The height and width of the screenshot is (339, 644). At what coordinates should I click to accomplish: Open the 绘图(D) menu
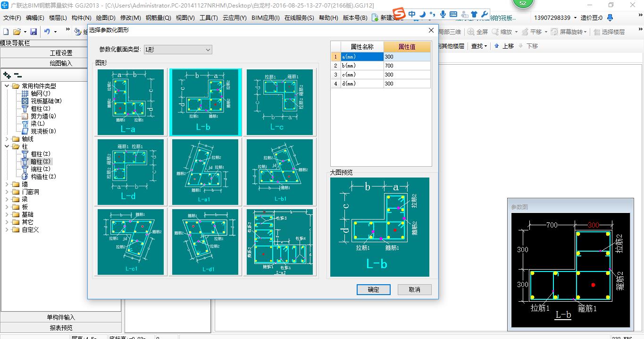pos(106,18)
